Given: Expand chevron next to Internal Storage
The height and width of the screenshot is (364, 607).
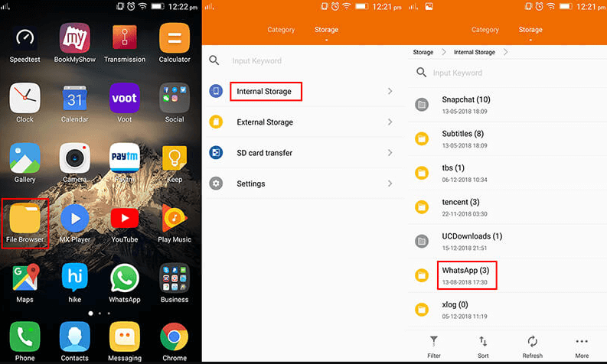Looking at the screenshot, I should (x=390, y=91).
